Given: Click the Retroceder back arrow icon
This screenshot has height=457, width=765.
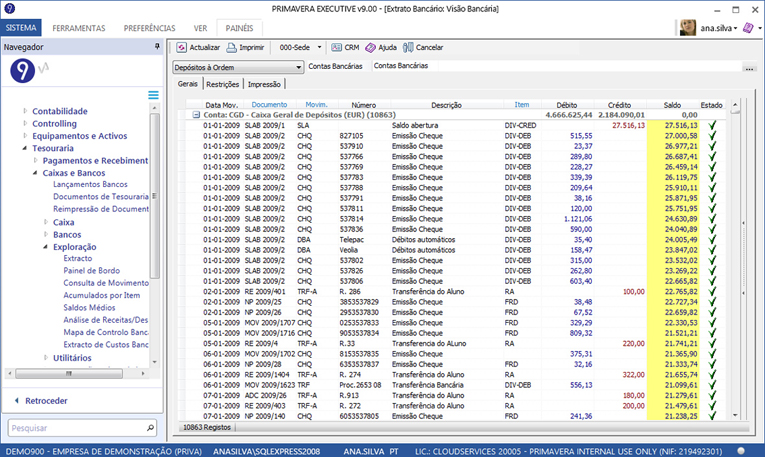Looking at the screenshot, I should (x=17, y=400).
